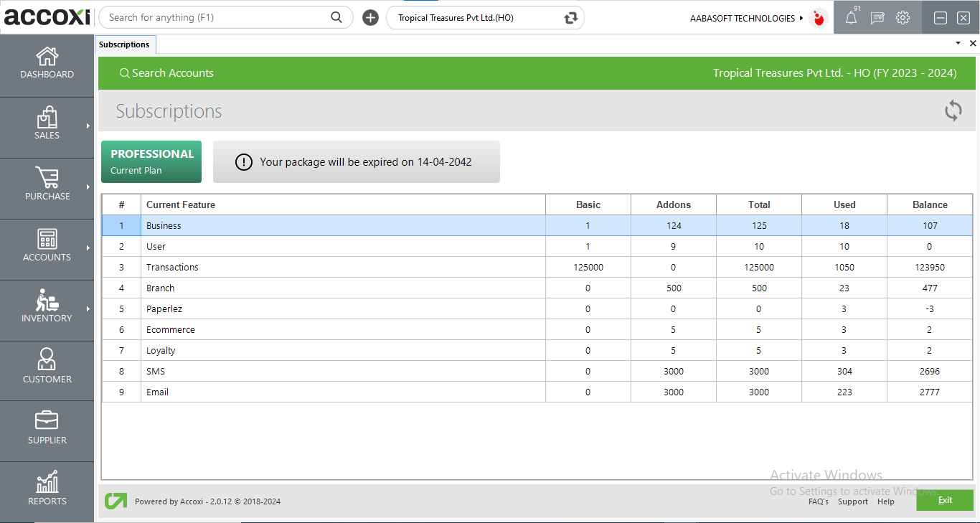Select the Loyalty feature row

537,350
